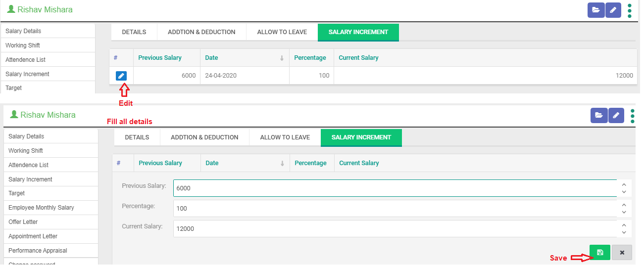Select DETAILS tab in top panel
The image size is (644, 265).
click(134, 32)
